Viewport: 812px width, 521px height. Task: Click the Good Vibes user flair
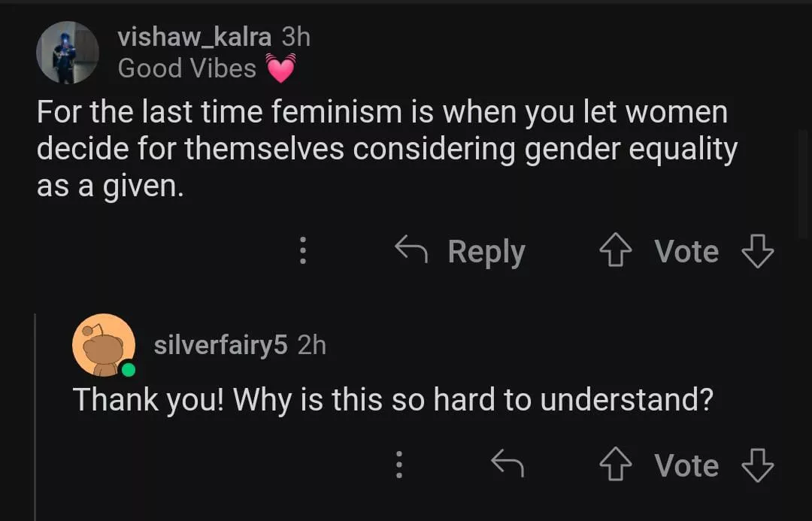click(186, 68)
